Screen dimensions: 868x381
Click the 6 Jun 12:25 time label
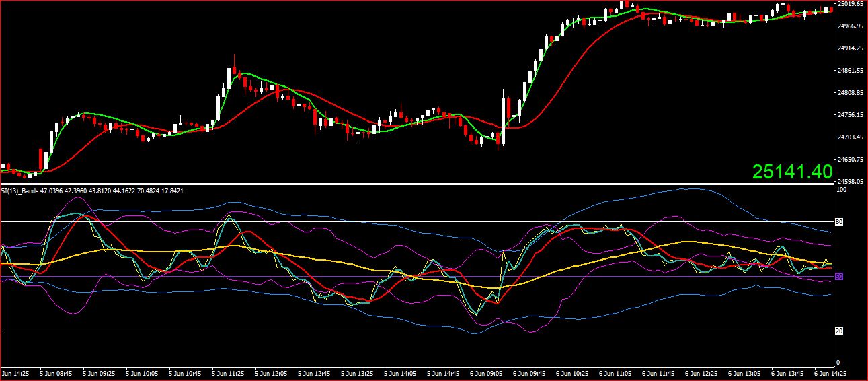[702, 372]
